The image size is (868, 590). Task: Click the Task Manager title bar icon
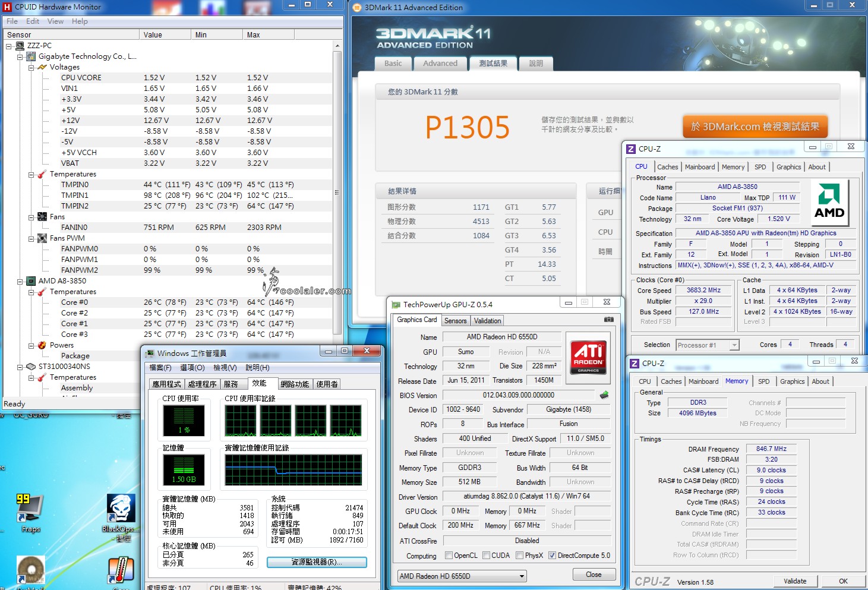(x=150, y=353)
